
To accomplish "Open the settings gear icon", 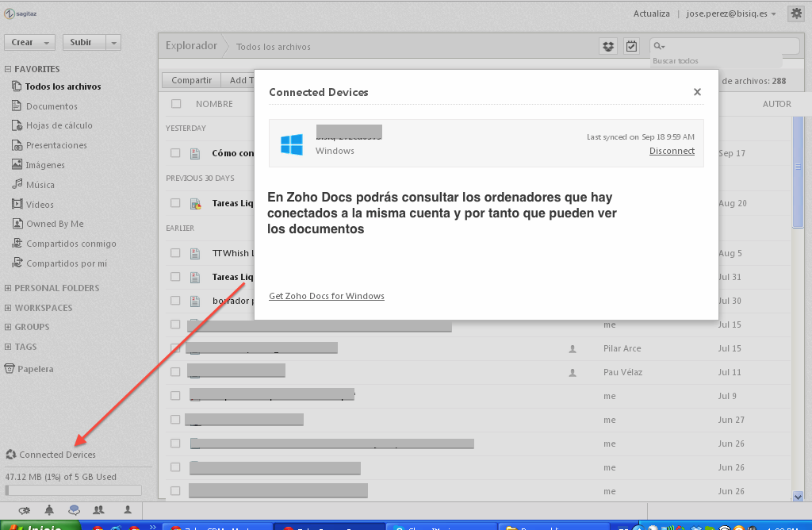I will tap(795, 13).
